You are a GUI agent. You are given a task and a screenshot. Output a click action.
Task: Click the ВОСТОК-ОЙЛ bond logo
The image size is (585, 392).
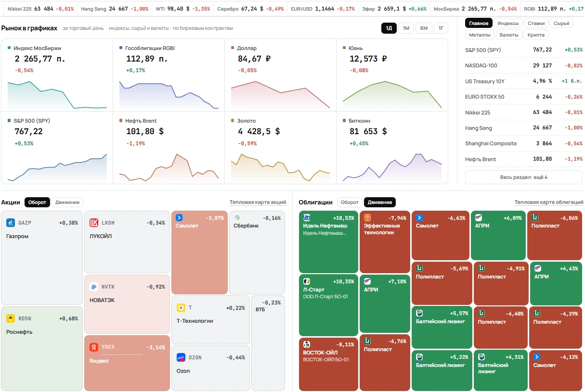coord(307,344)
